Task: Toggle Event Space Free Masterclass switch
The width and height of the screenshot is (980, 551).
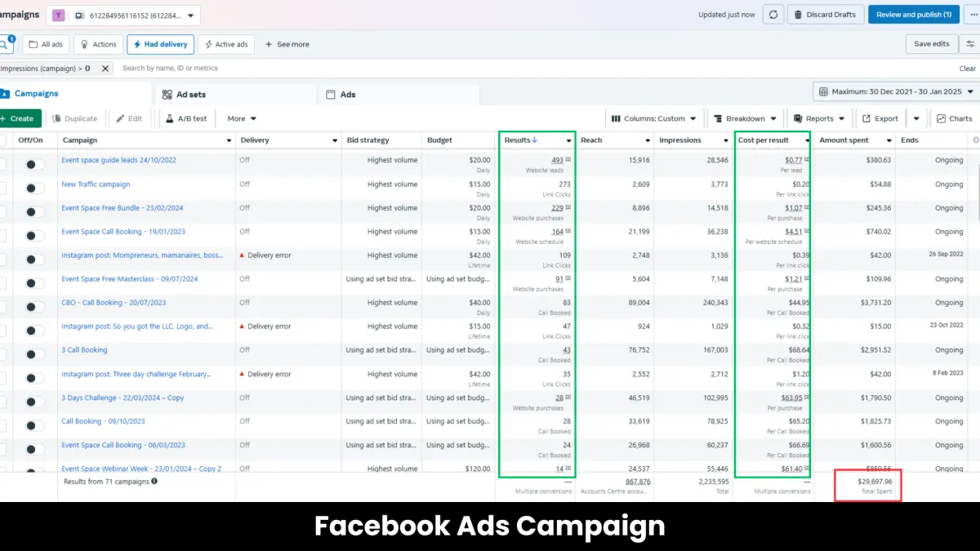Action: point(34,282)
